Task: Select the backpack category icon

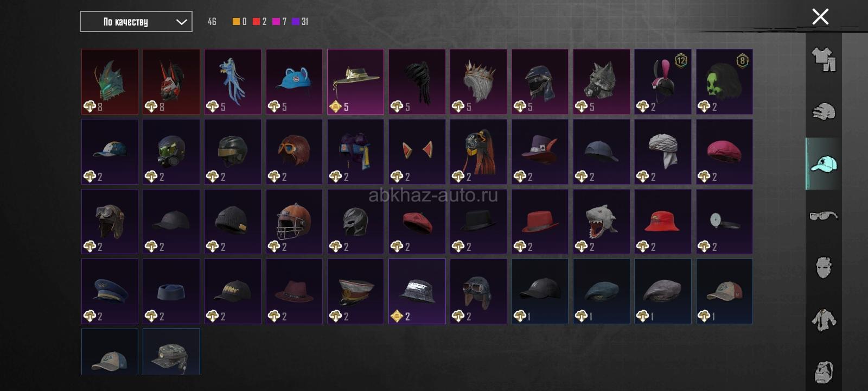Action: click(824, 372)
